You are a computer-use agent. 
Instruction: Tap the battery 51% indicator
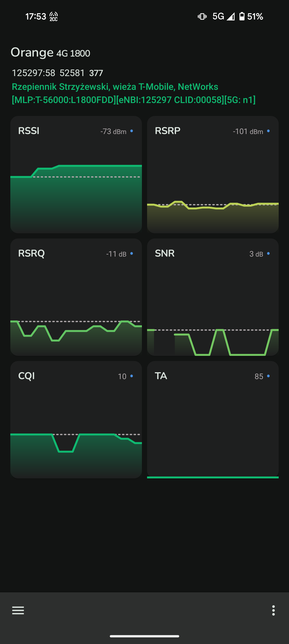pyautogui.click(x=251, y=16)
